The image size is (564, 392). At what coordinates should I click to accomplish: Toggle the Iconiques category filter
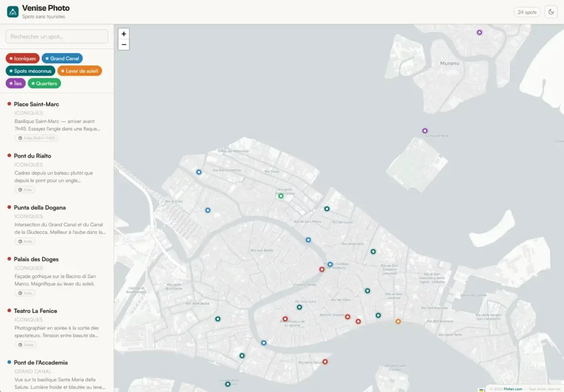point(23,58)
